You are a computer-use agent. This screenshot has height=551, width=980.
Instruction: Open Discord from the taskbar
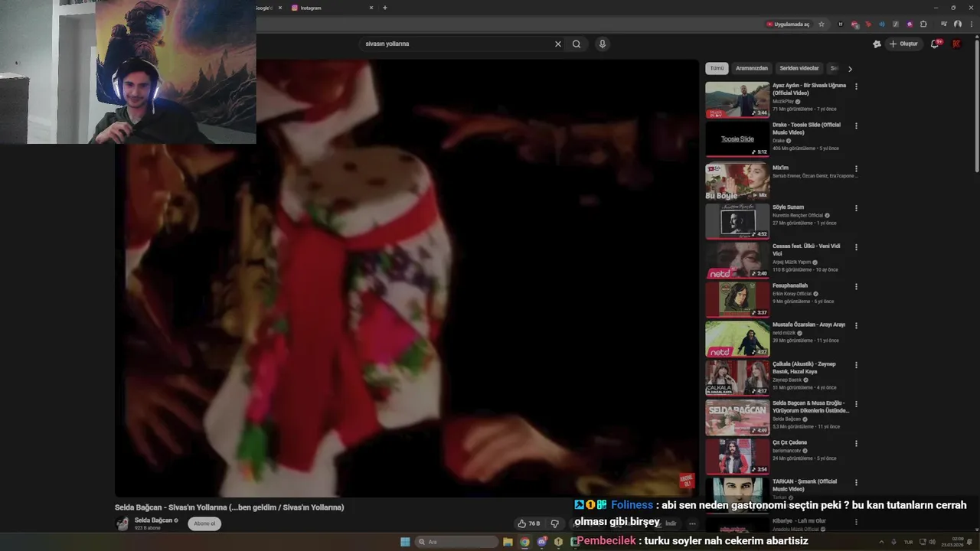[x=542, y=542]
